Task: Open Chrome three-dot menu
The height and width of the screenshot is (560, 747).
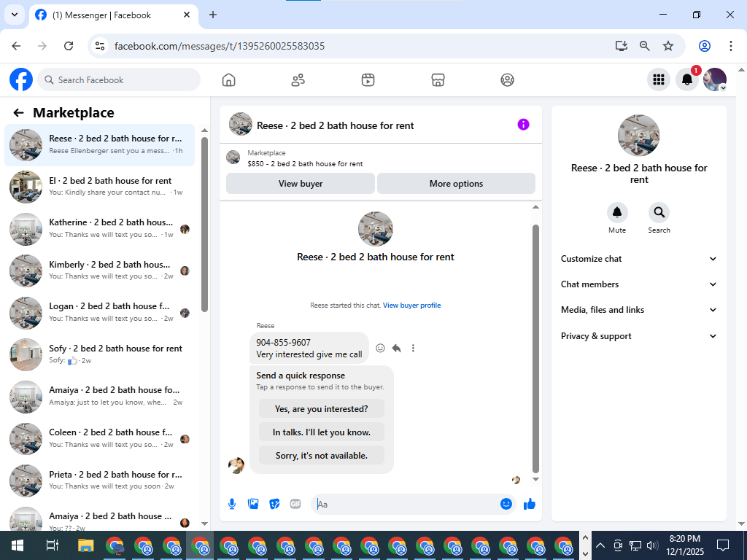Action: [730, 46]
